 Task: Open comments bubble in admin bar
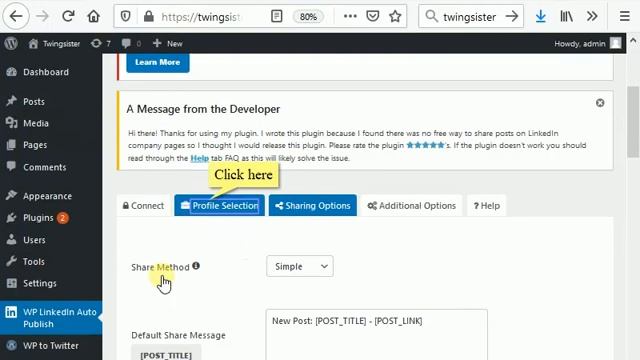click(131, 43)
